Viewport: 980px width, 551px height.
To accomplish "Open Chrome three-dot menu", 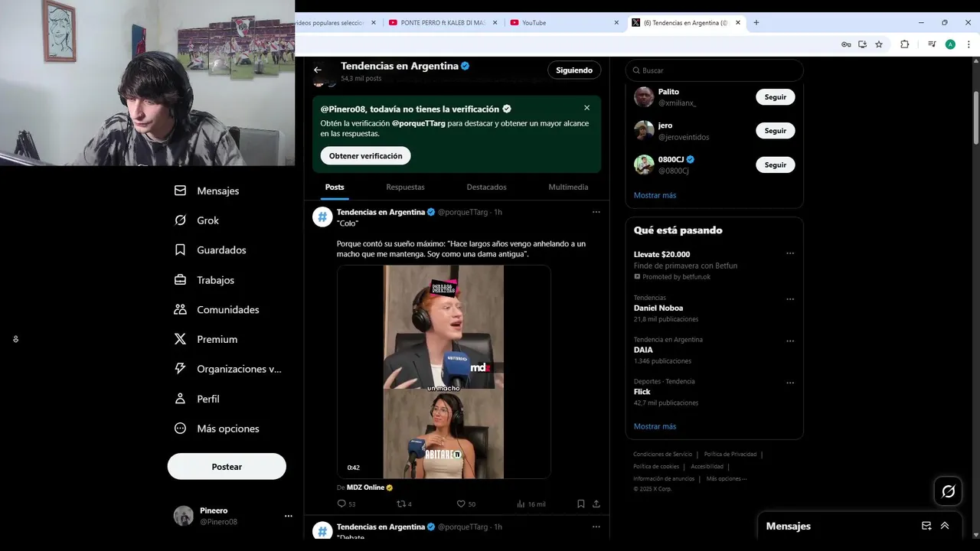I will (968, 44).
